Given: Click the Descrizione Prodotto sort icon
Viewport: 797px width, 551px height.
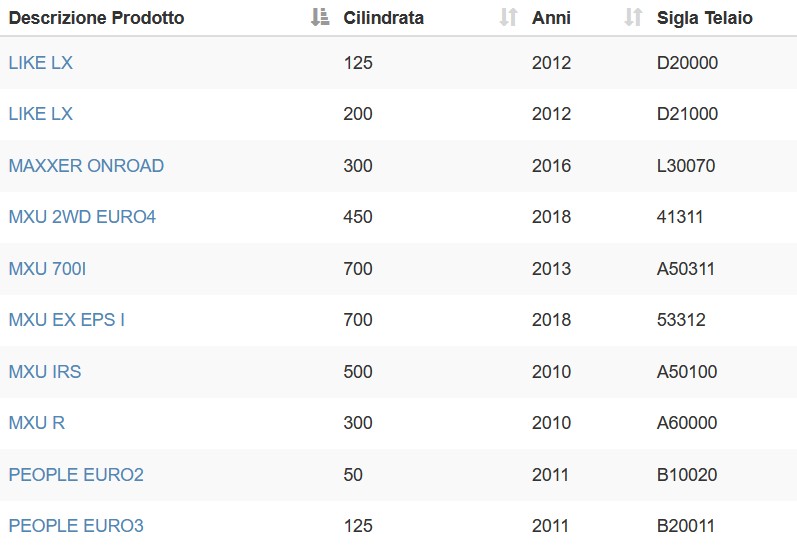Looking at the screenshot, I should (320, 17).
